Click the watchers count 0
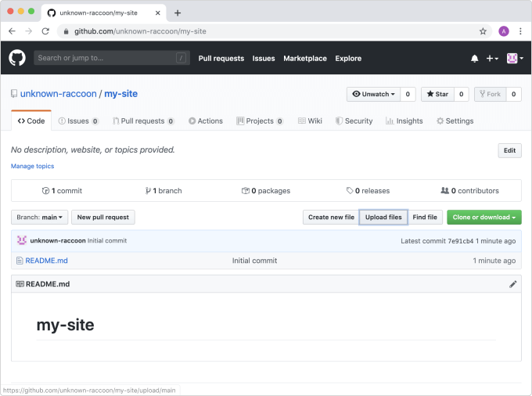Screen dimensions: 532x396 [x=408, y=94]
